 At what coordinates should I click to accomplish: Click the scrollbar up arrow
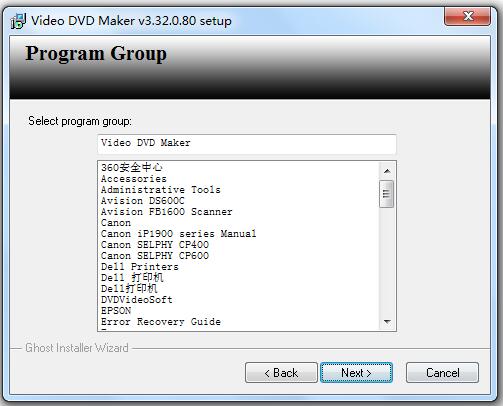tap(387, 171)
